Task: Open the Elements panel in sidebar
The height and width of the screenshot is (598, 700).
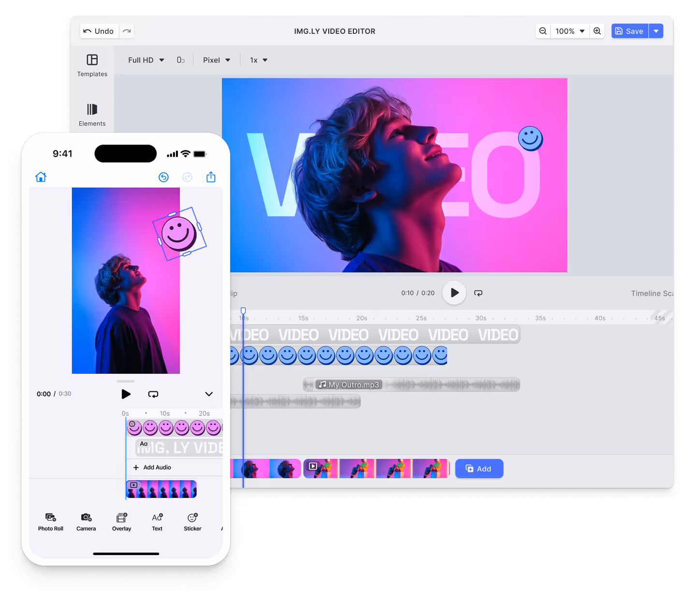Action: click(x=92, y=115)
